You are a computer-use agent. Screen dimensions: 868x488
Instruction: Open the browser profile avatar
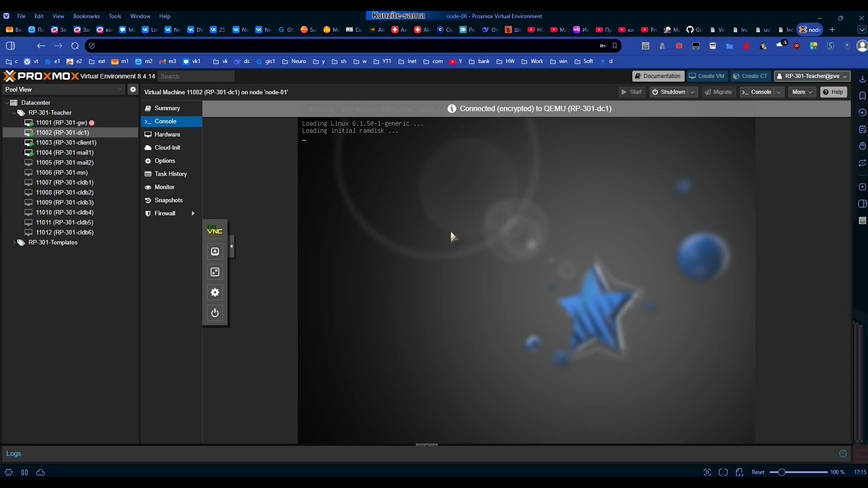click(x=861, y=46)
